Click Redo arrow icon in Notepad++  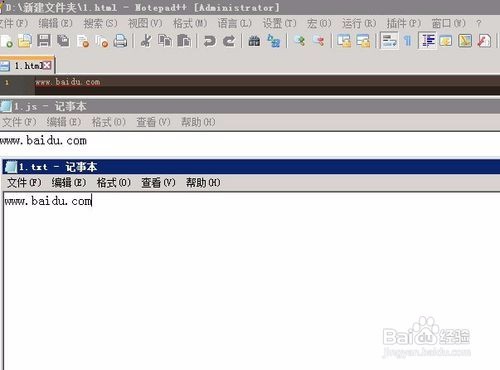point(229,41)
